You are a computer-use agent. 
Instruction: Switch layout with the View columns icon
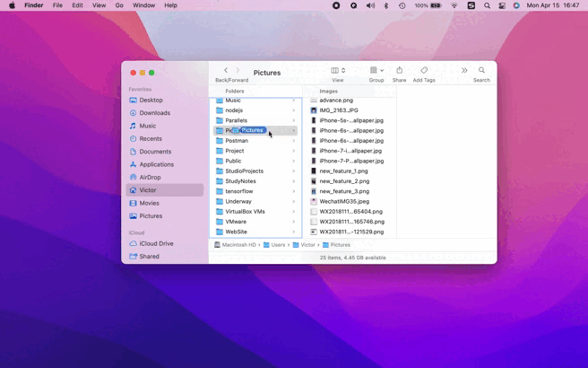tap(335, 70)
